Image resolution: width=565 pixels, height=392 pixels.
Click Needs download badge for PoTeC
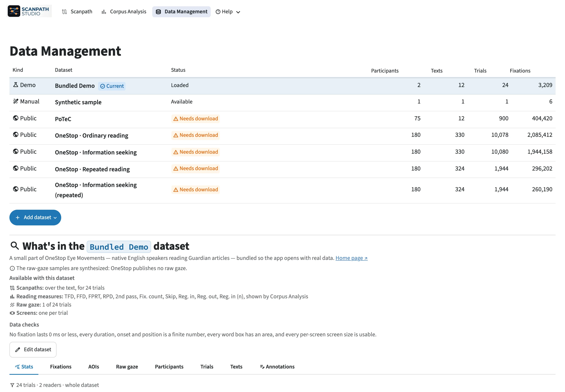click(195, 119)
